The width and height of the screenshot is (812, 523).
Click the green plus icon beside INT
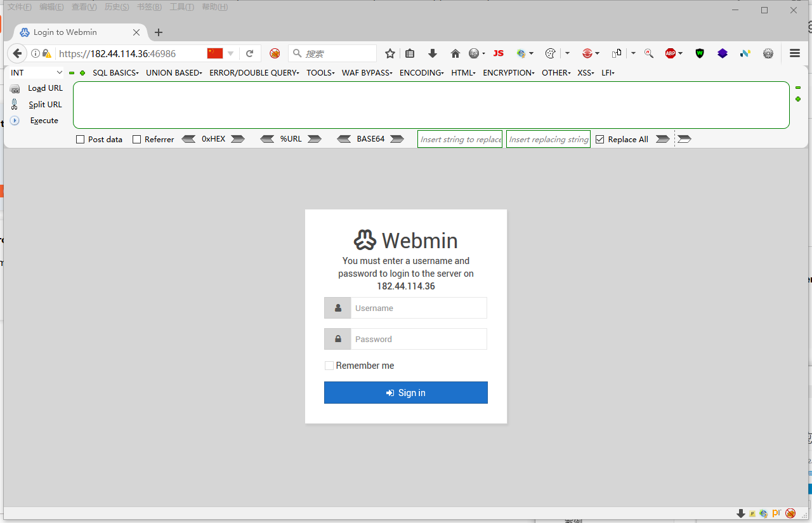pos(82,73)
